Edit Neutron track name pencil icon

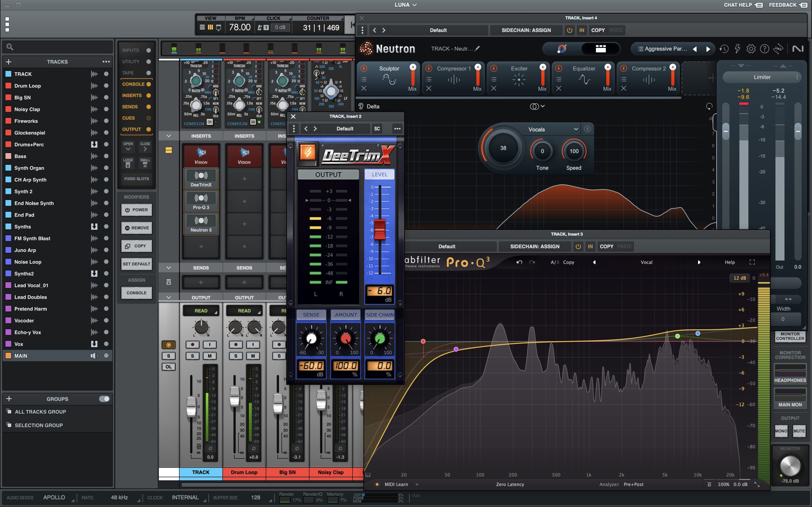click(477, 49)
